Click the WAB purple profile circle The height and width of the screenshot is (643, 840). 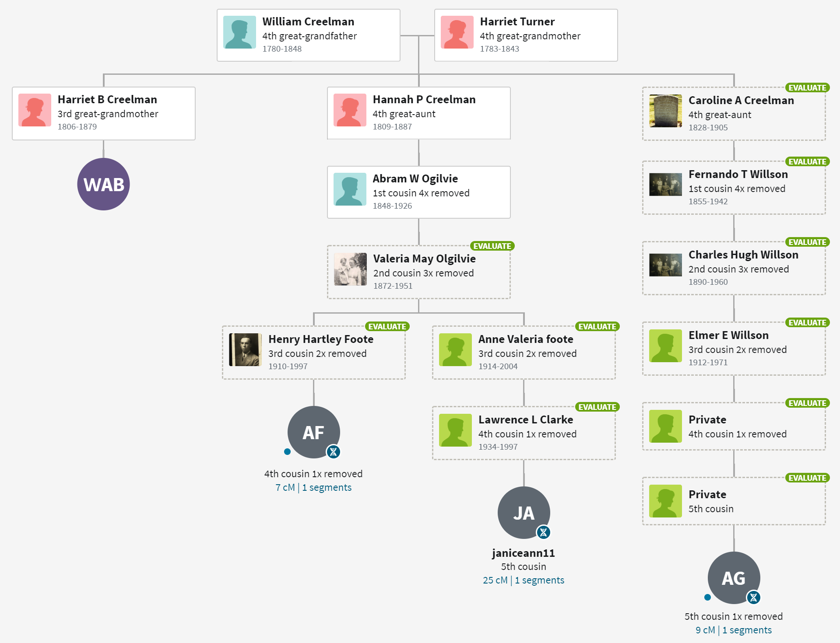104,184
